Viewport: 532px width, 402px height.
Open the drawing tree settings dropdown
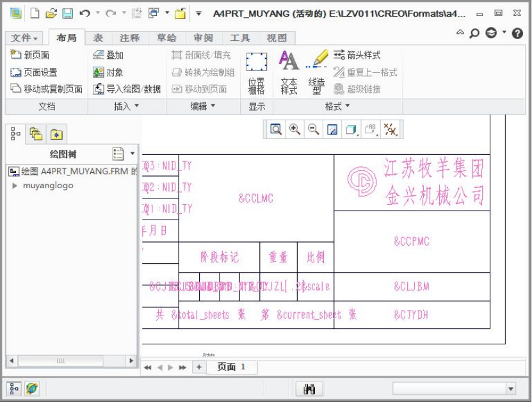pos(133,154)
